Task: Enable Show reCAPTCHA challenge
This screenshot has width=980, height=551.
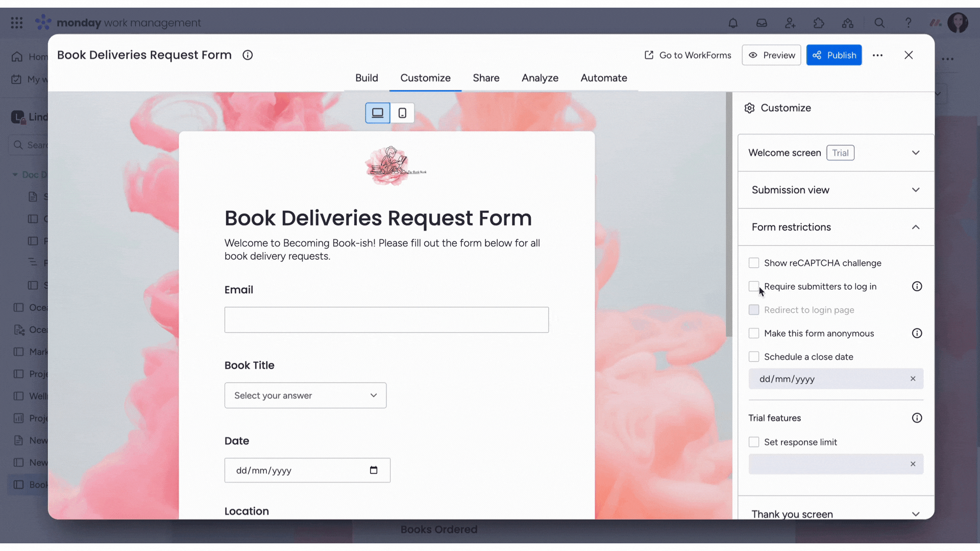Action: [x=754, y=263]
